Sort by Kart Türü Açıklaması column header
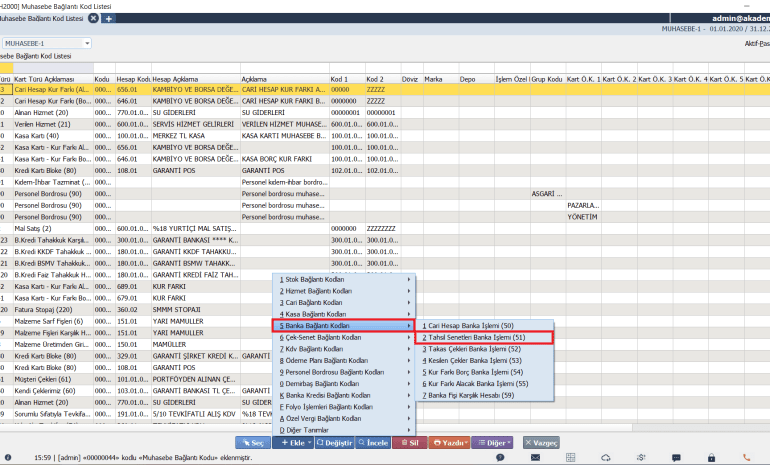This screenshot has width=770, height=465. click(53, 79)
